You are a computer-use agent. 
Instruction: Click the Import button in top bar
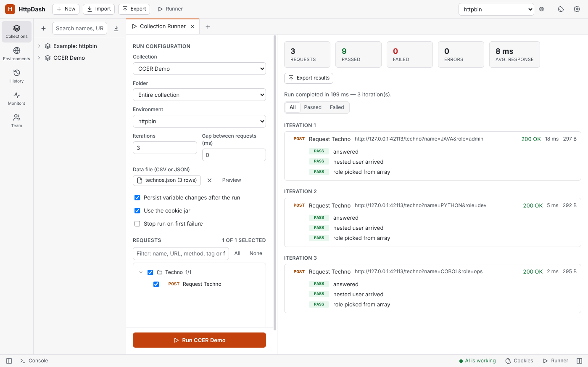[x=99, y=9]
